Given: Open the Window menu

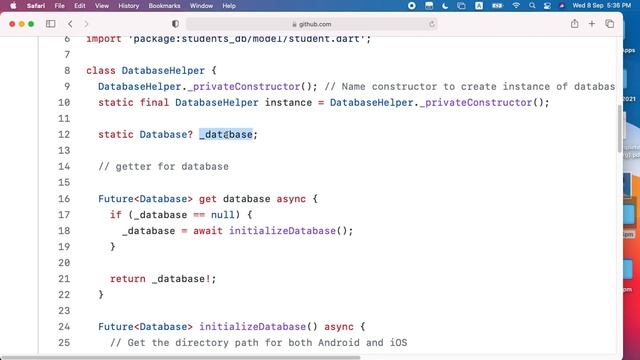Looking at the screenshot, I should coord(201,6).
